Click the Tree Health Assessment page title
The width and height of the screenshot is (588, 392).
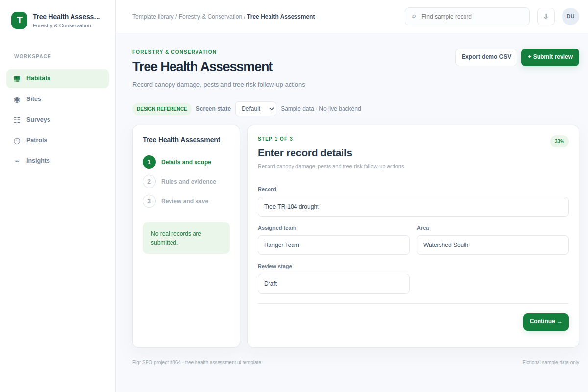(x=202, y=67)
